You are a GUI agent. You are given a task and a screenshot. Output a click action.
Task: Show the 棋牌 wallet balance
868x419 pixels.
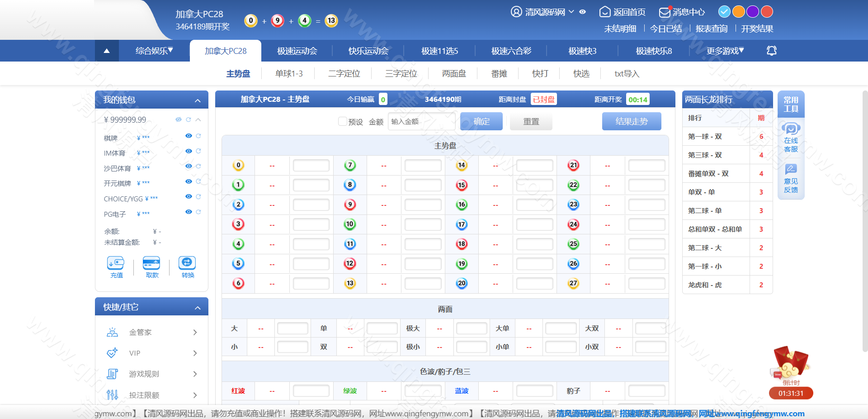(189, 136)
